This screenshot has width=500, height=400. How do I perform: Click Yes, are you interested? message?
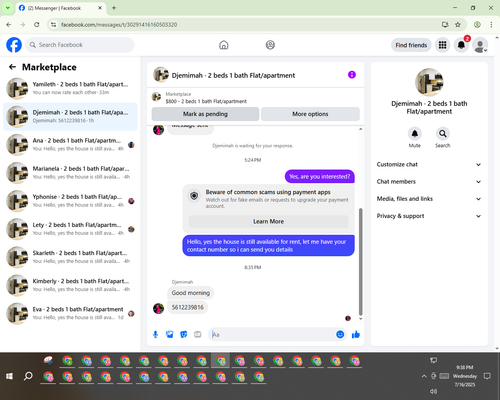pyautogui.click(x=320, y=176)
